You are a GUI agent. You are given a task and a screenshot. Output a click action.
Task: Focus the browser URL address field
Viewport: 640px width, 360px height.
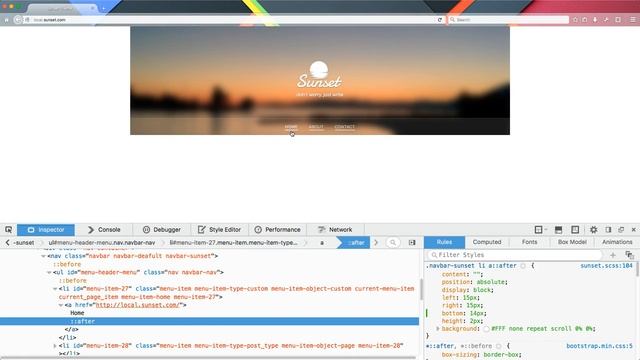coord(233,20)
